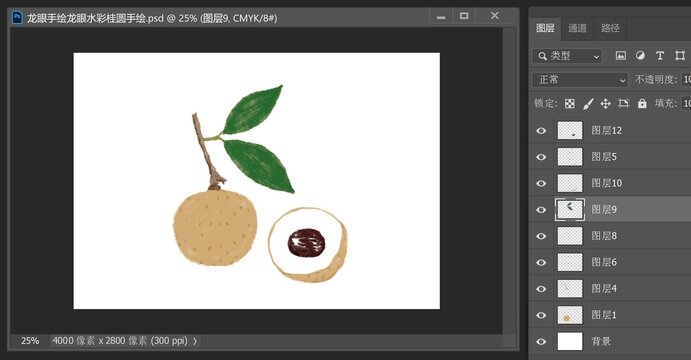Enable pixel layer filter icon

tap(620, 56)
